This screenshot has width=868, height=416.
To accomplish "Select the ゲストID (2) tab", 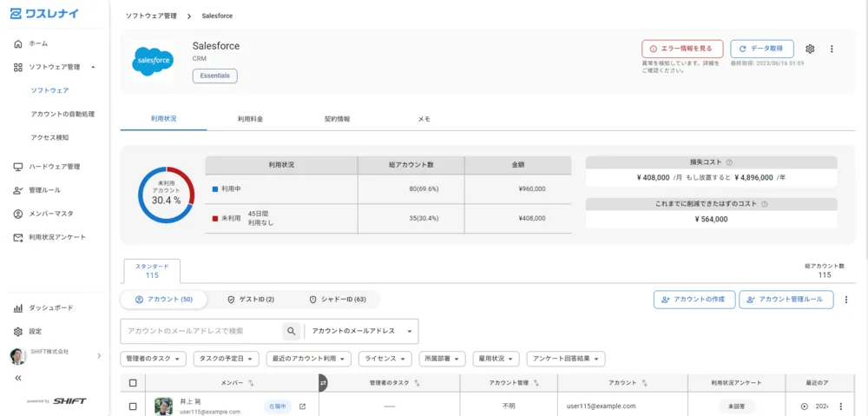I will click(x=251, y=300).
